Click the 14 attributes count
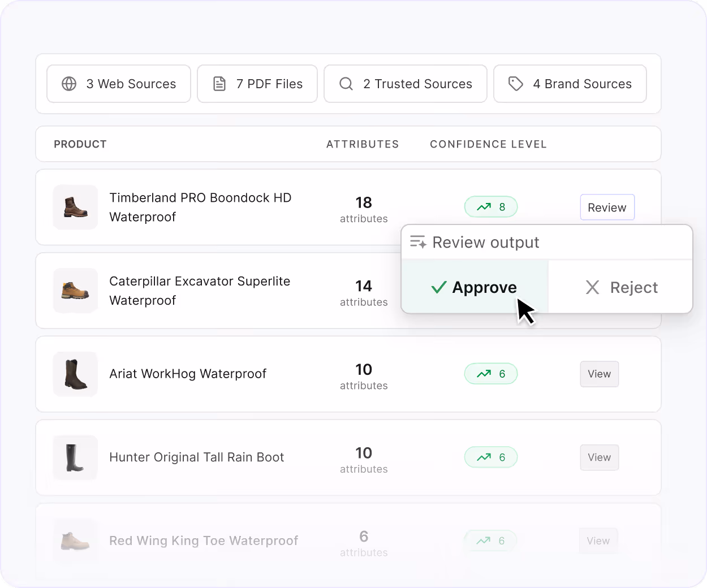 click(x=364, y=293)
